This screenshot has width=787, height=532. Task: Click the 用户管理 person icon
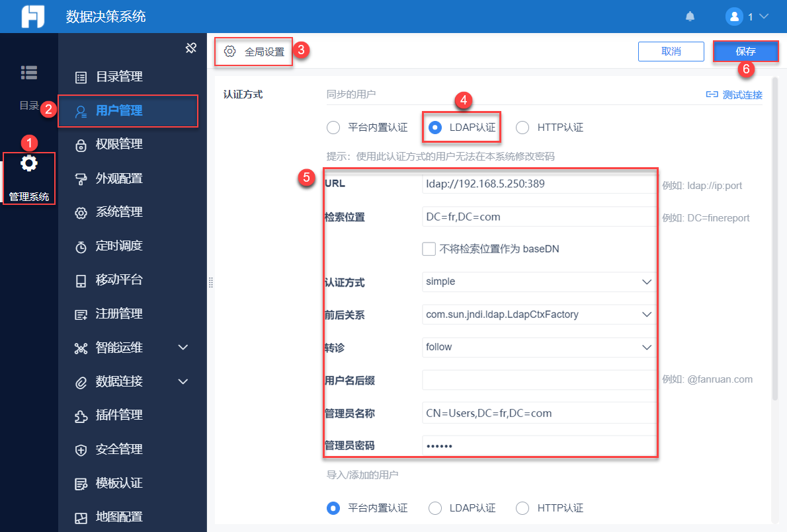point(81,111)
